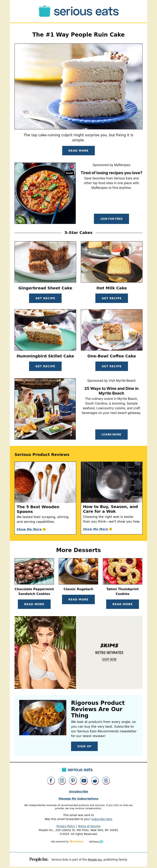Click the Unsubscribe link
The height and width of the screenshot is (868, 157).
tap(78, 792)
